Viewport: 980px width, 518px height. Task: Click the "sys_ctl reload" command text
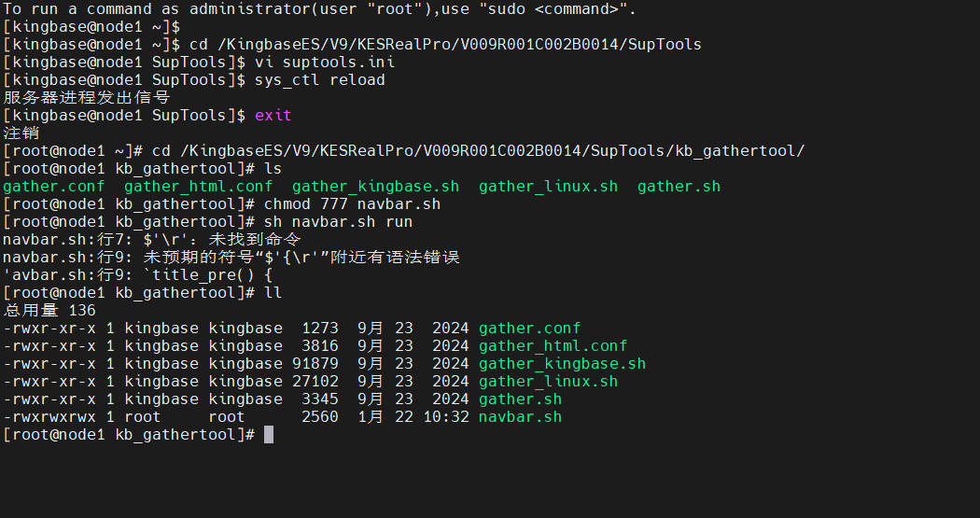(x=319, y=79)
